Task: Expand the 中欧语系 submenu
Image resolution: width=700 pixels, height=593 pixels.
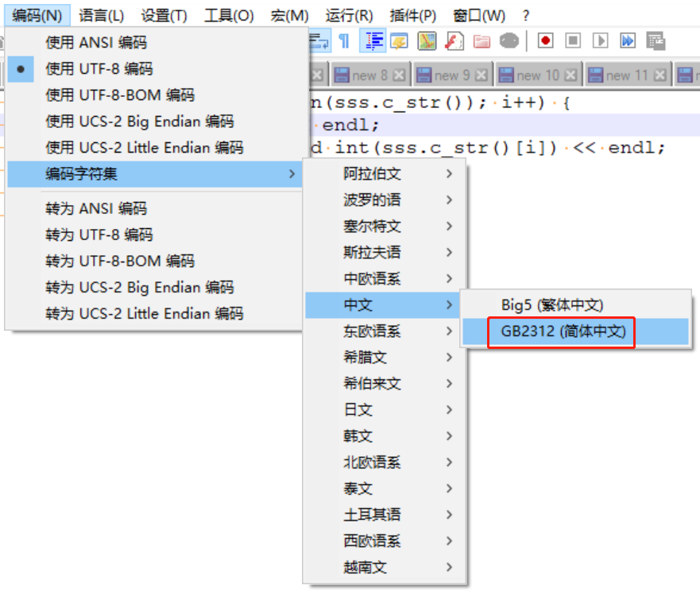Action: point(384,279)
